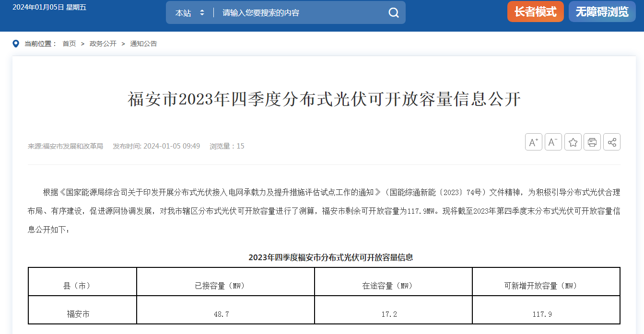Click source text 福安市发展和改革局
This screenshot has height=334, width=644.
click(x=73, y=146)
